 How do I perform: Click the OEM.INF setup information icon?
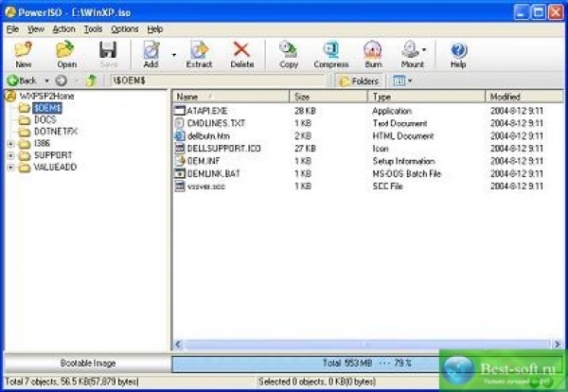[180, 161]
